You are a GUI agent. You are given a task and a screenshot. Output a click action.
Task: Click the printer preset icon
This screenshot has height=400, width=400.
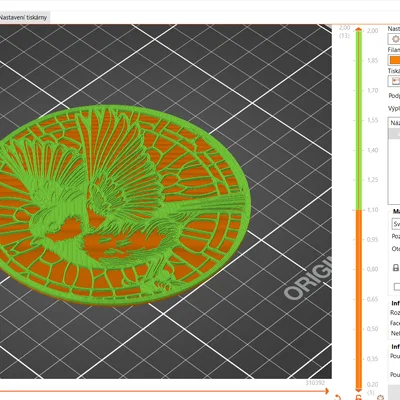click(x=395, y=81)
